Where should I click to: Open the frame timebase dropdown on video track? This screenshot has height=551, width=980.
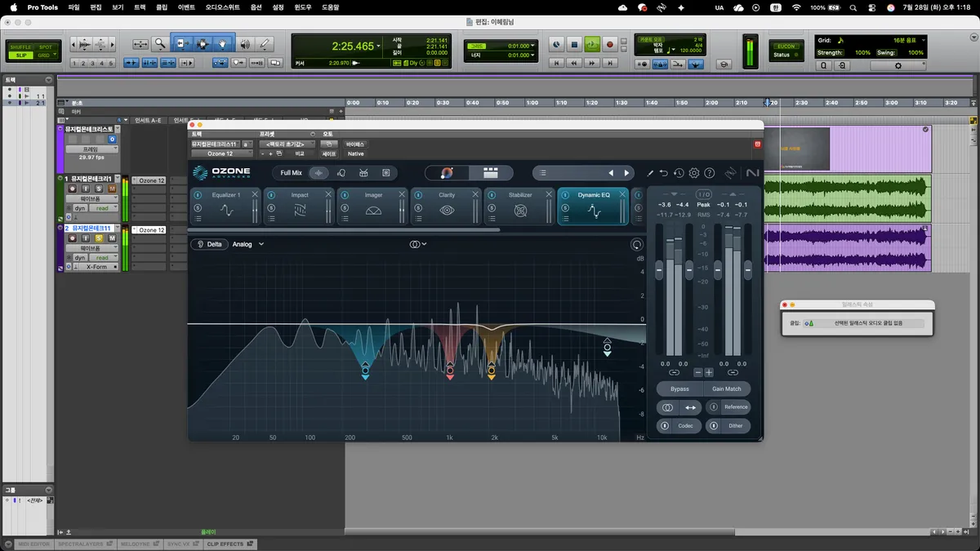point(91,149)
